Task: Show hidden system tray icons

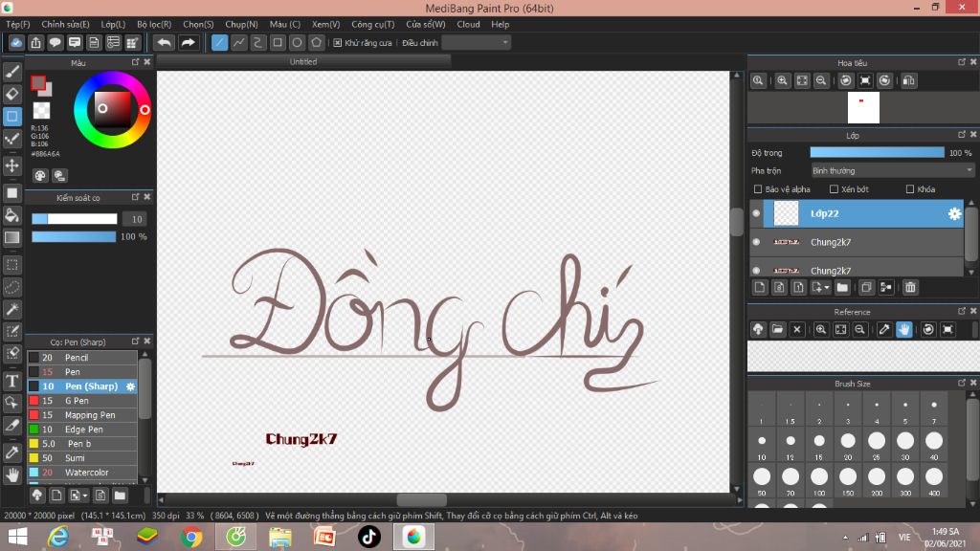Action: 846,538
